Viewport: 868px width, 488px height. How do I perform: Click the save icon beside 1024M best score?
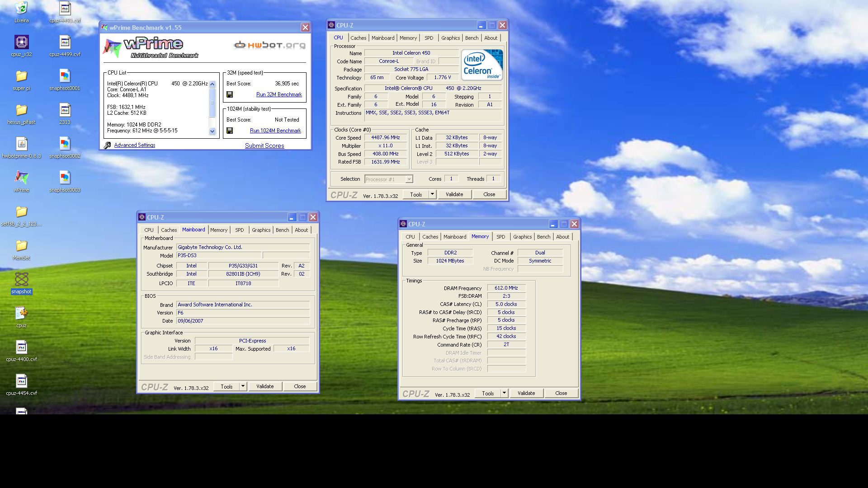(x=230, y=131)
